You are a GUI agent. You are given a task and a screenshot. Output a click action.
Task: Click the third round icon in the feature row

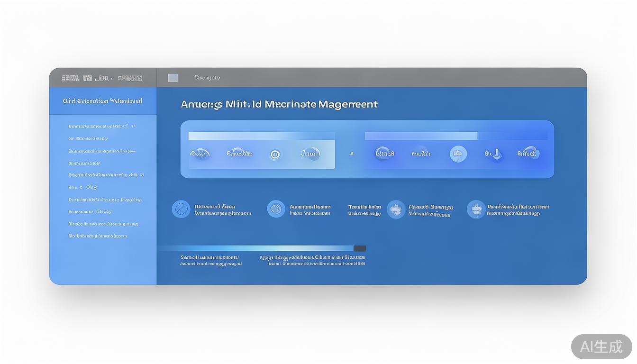tap(396, 209)
